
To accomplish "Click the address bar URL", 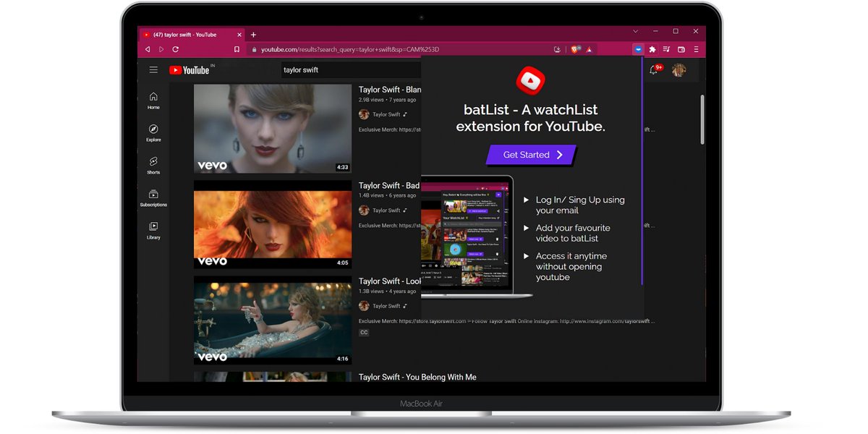I will coord(349,49).
